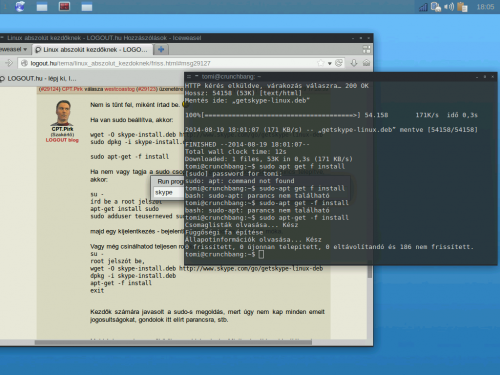Click the CPT.Pirk avatar picture
Viewport: 500px width, 375px height.
(x=62, y=113)
